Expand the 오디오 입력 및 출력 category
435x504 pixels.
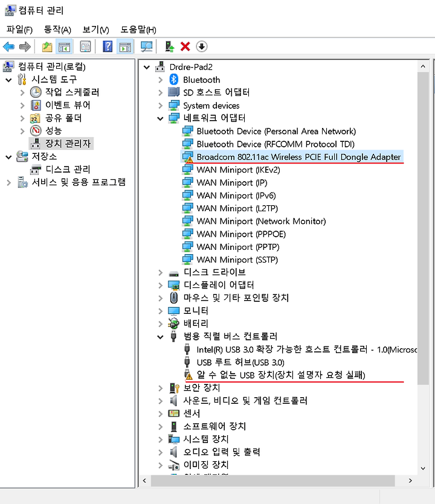click(x=160, y=452)
